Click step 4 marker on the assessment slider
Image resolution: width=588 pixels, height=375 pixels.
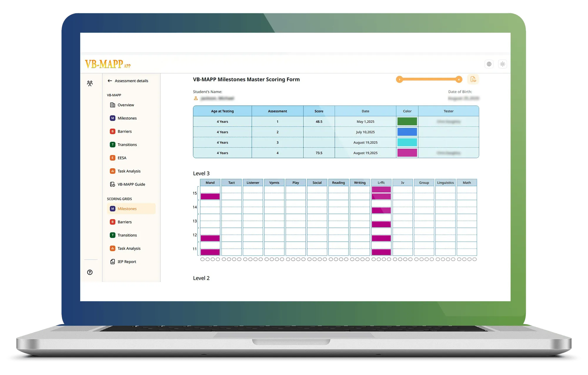pos(459,80)
